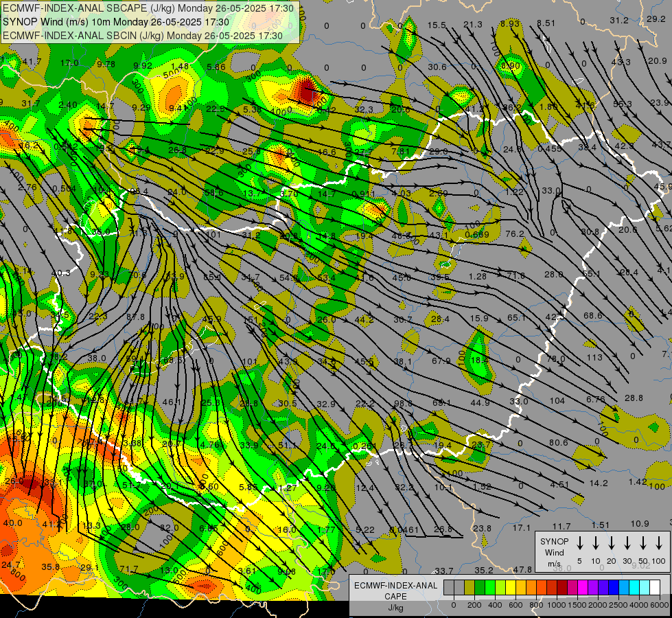Click the 98.6 value on the map
Screen dimensions: 672x618
tap(404, 404)
